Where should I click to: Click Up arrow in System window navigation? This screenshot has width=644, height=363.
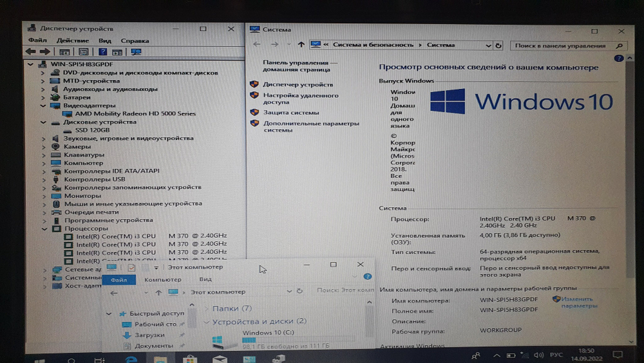coord(301,44)
